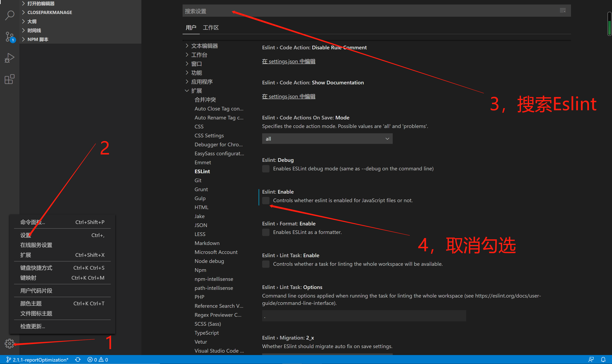
Task: Select Debugger for Chrome in tree
Action: pos(218,145)
